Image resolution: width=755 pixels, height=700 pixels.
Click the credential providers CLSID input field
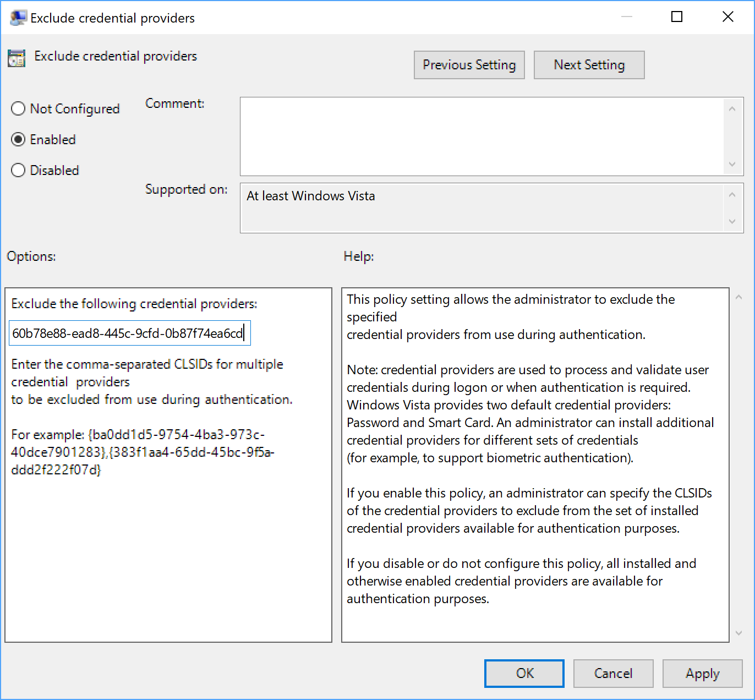[129, 333]
